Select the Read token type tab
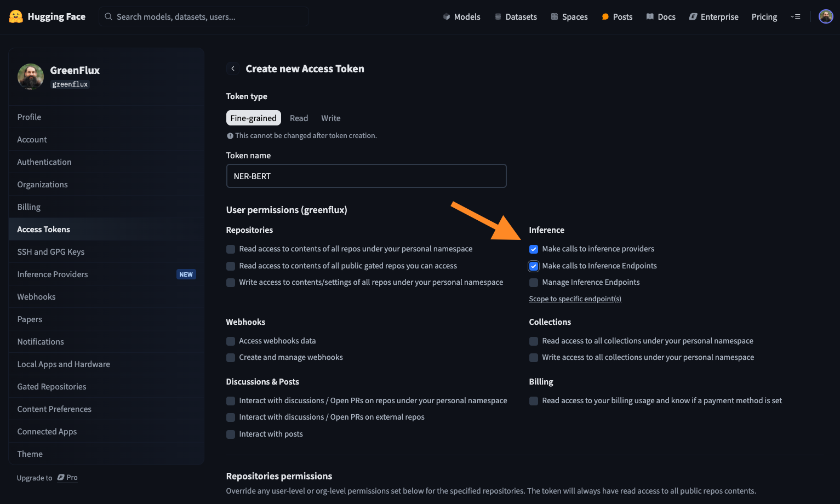This screenshot has height=504, width=840. [299, 118]
